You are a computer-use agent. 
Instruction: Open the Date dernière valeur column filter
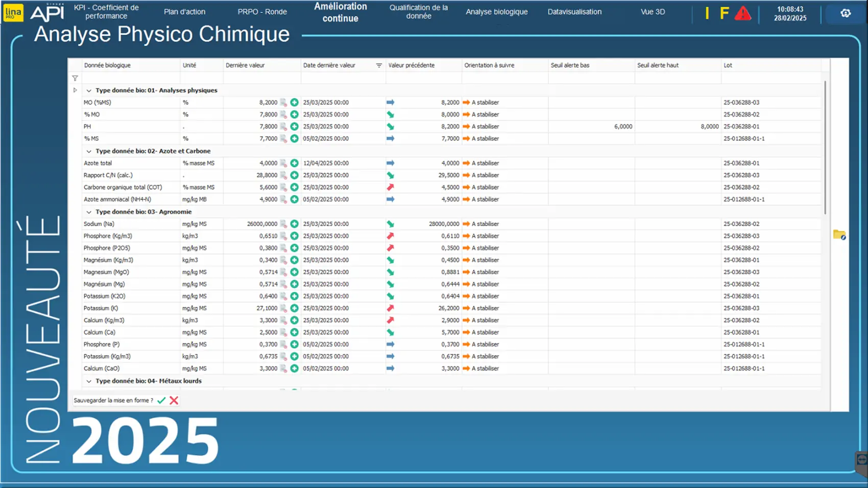(x=379, y=65)
